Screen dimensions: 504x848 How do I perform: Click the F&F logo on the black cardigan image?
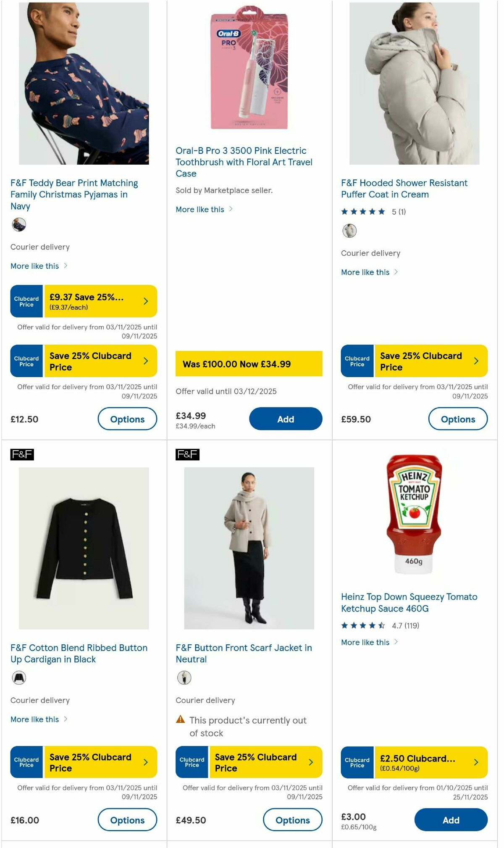pyautogui.click(x=21, y=454)
